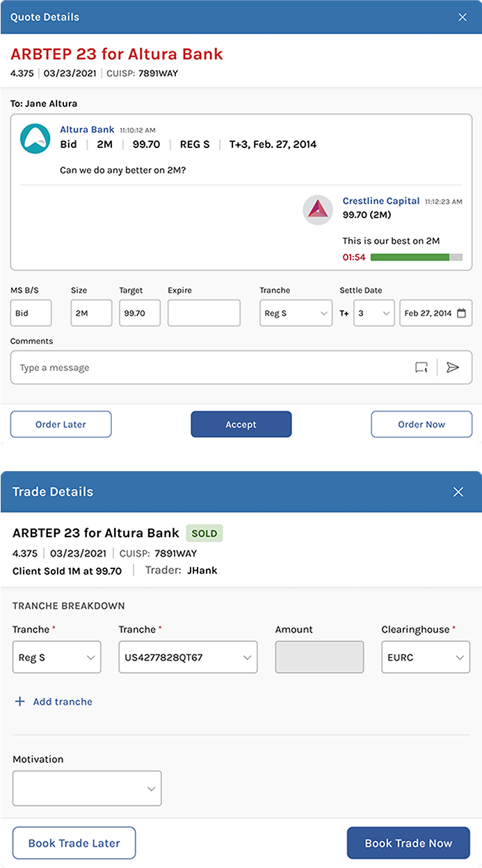
Task: Expand the Clearinghouse EURC dropdown
Action: click(425, 657)
